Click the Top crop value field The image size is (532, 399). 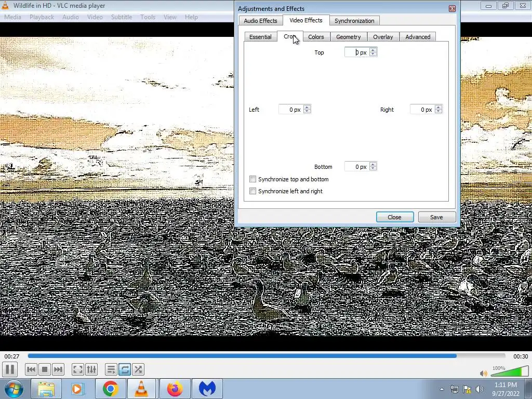coord(357,52)
